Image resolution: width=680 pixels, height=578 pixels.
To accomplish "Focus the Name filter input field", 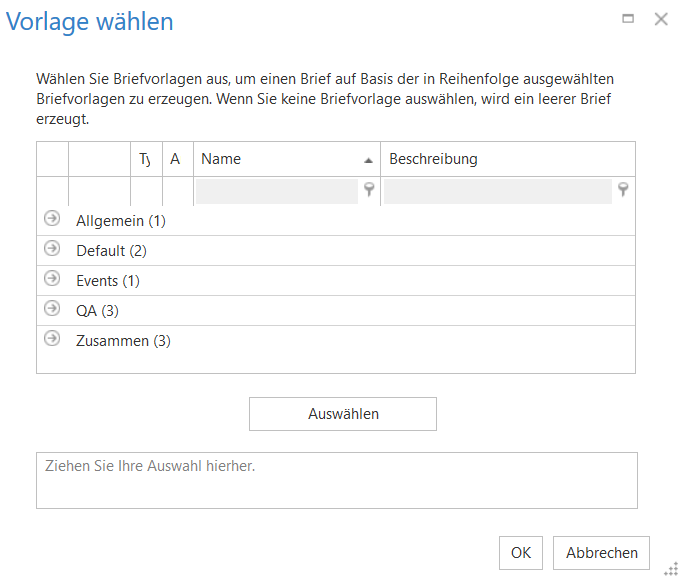I will tap(276, 191).
